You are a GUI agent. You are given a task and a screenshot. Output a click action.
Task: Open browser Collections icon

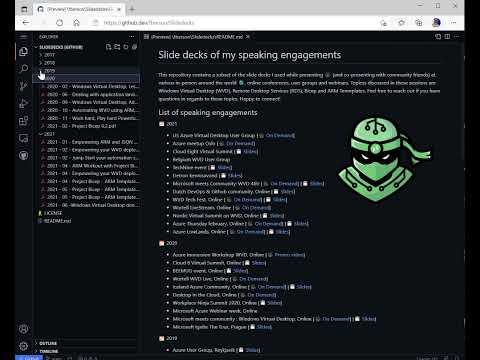click(419, 23)
